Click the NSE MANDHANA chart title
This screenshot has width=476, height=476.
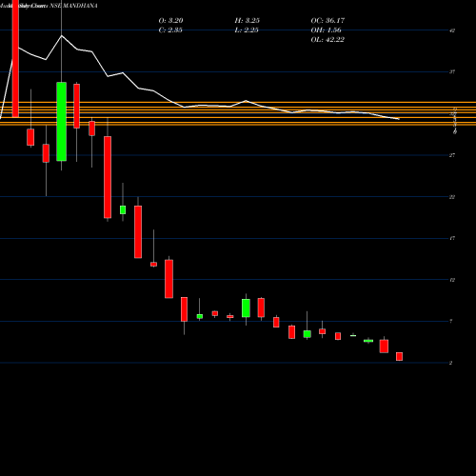click(x=73, y=6)
